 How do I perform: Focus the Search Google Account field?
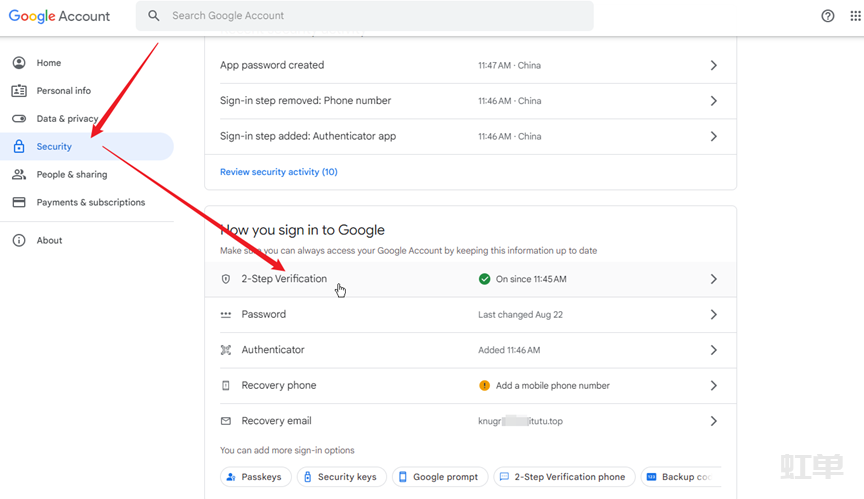click(365, 16)
